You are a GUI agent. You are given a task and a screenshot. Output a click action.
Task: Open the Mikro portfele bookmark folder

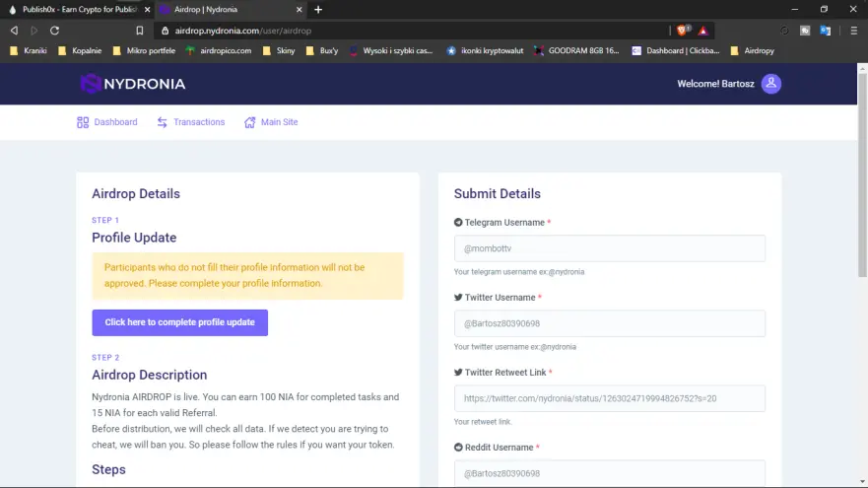[x=144, y=50]
